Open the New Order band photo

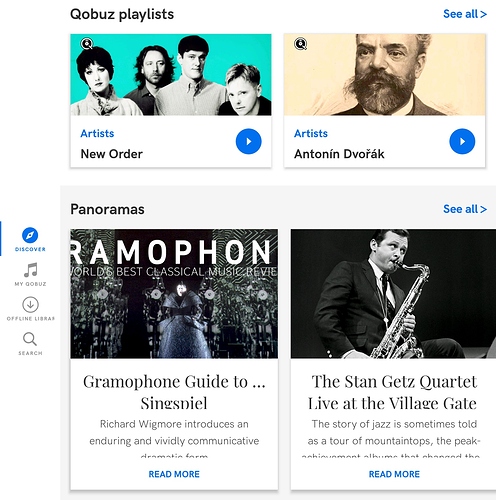pos(171,75)
